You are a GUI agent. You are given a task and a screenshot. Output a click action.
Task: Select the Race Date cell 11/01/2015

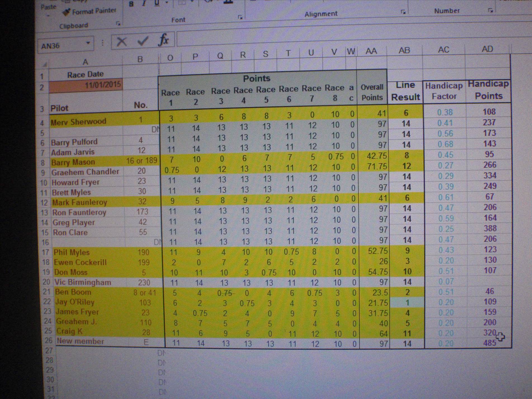coord(86,85)
